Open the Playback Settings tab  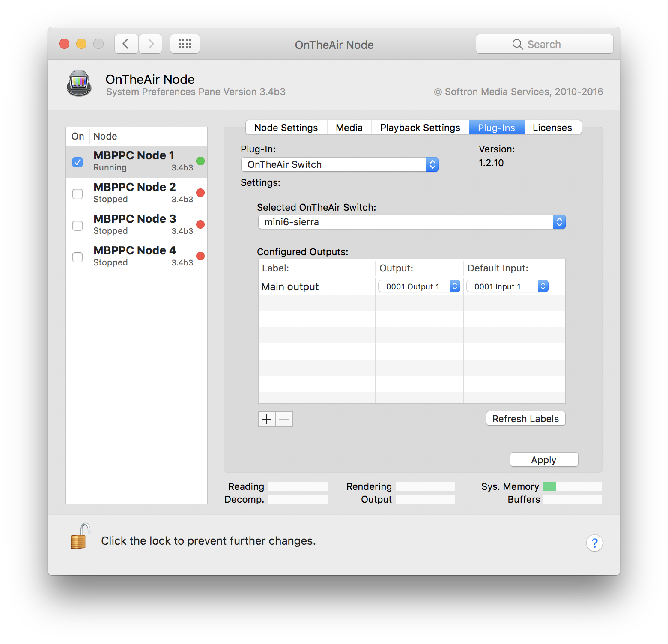coord(420,128)
